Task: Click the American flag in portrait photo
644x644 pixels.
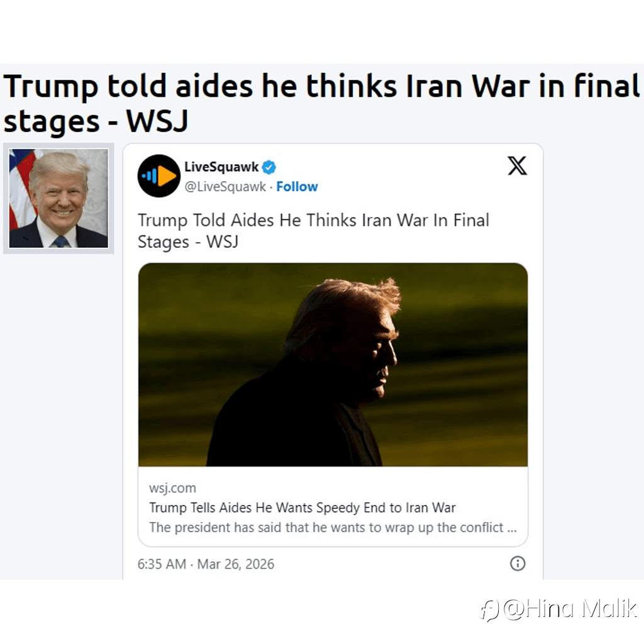Action: click(21, 188)
